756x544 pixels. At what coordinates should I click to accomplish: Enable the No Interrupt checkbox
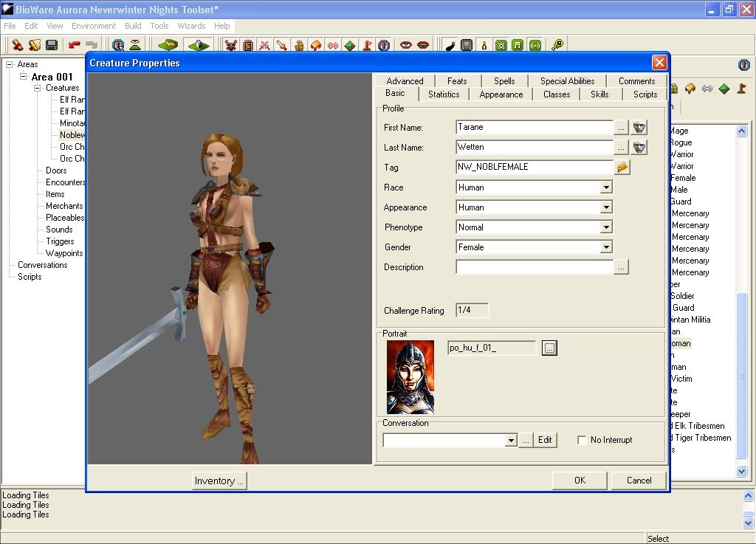click(582, 440)
